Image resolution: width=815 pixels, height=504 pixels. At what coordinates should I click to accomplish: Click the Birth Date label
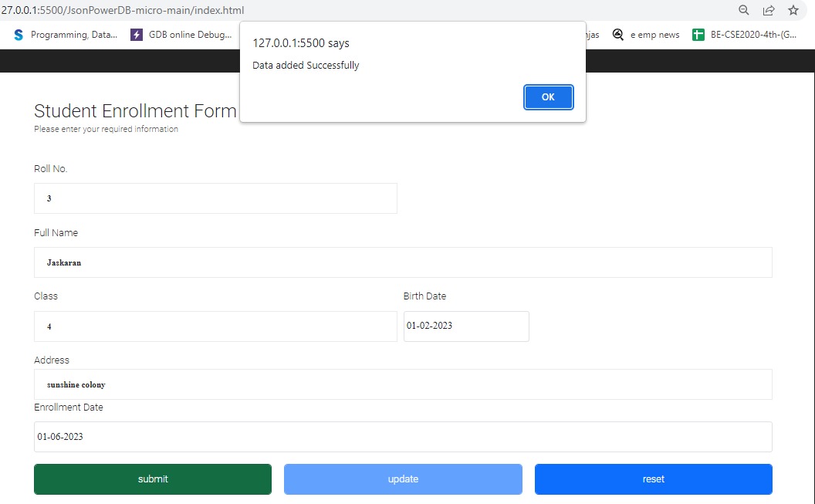coord(424,296)
